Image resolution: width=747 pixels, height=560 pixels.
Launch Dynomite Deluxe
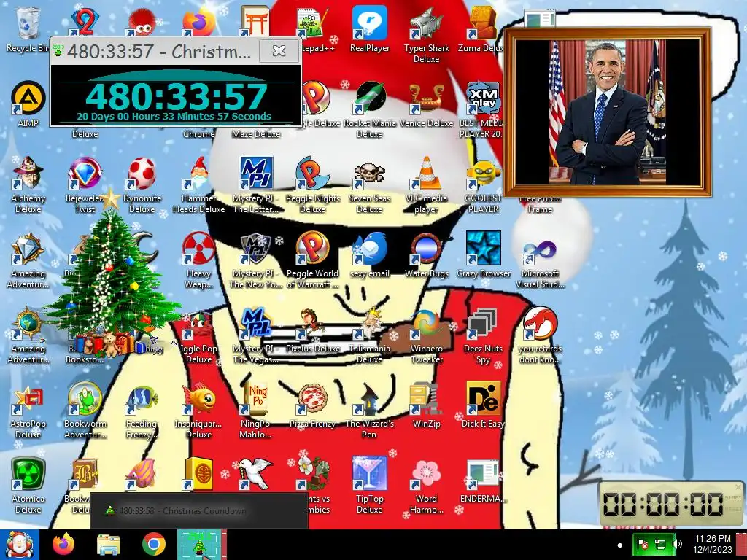[x=142, y=186]
